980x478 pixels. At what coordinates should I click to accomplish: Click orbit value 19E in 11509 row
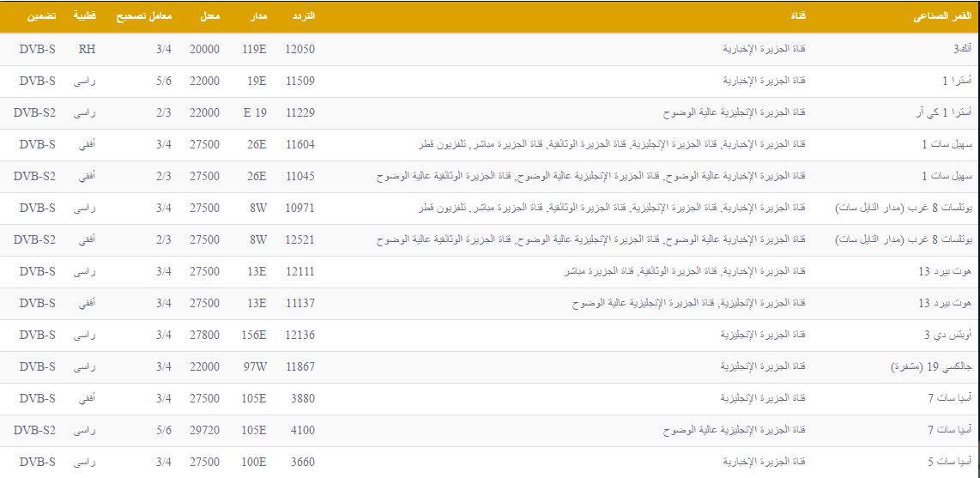tap(257, 82)
